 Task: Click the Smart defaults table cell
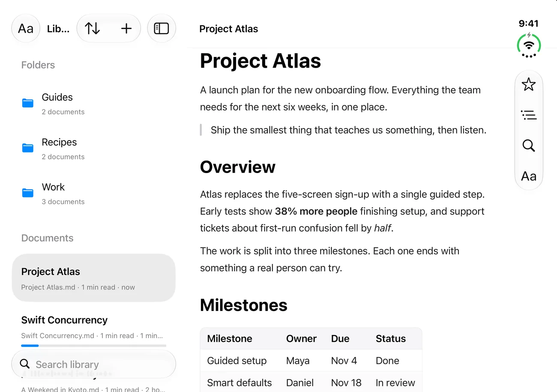point(240,383)
